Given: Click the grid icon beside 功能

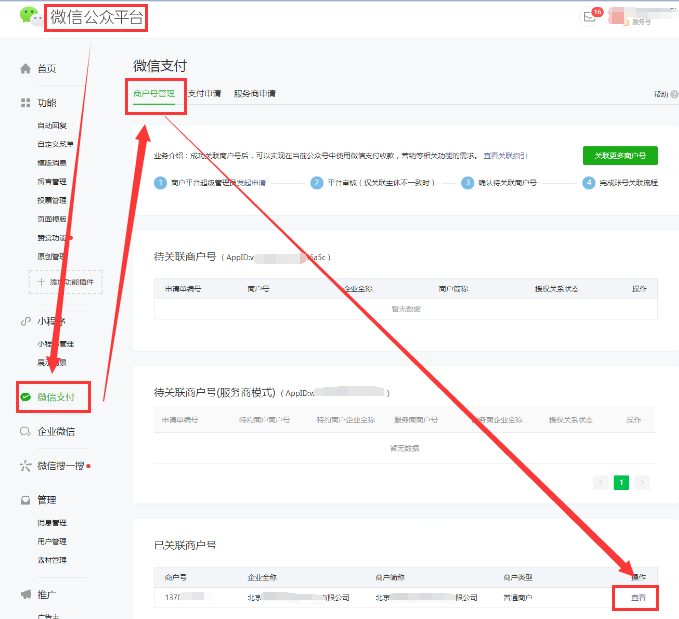Looking at the screenshot, I should (x=26, y=103).
